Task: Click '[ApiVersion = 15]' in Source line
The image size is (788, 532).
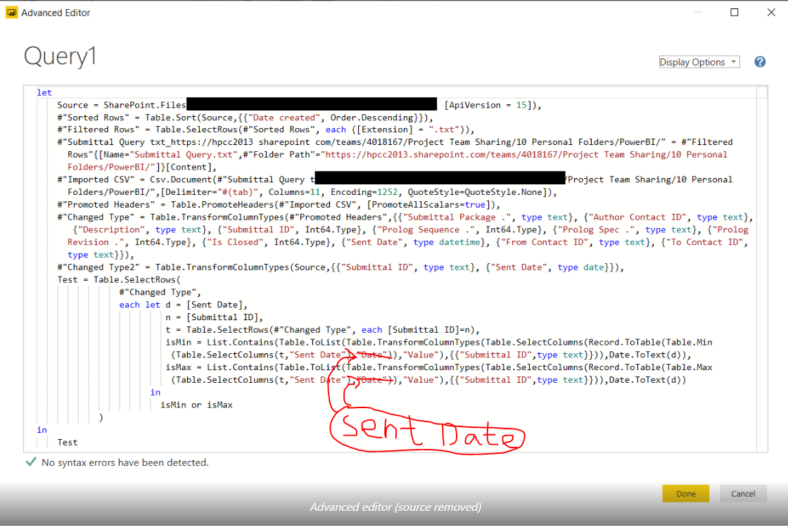Action: tap(490, 105)
